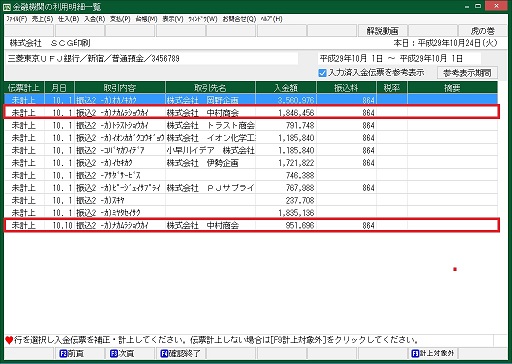
Task: Click the amount cell 1,721,822
Action: [x=286, y=163]
